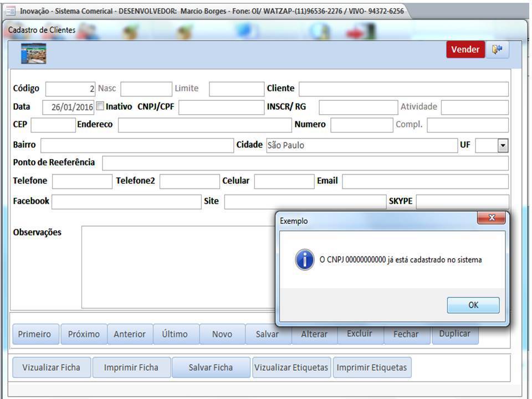This screenshot has height=399, width=532.
Task: Click the Salvar Ficha button
Action: pyautogui.click(x=211, y=367)
